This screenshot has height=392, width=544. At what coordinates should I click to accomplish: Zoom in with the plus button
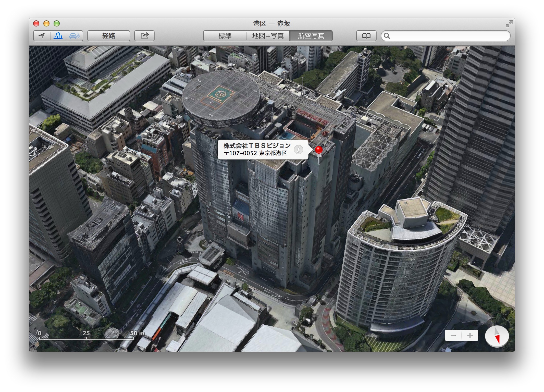(x=470, y=335)
